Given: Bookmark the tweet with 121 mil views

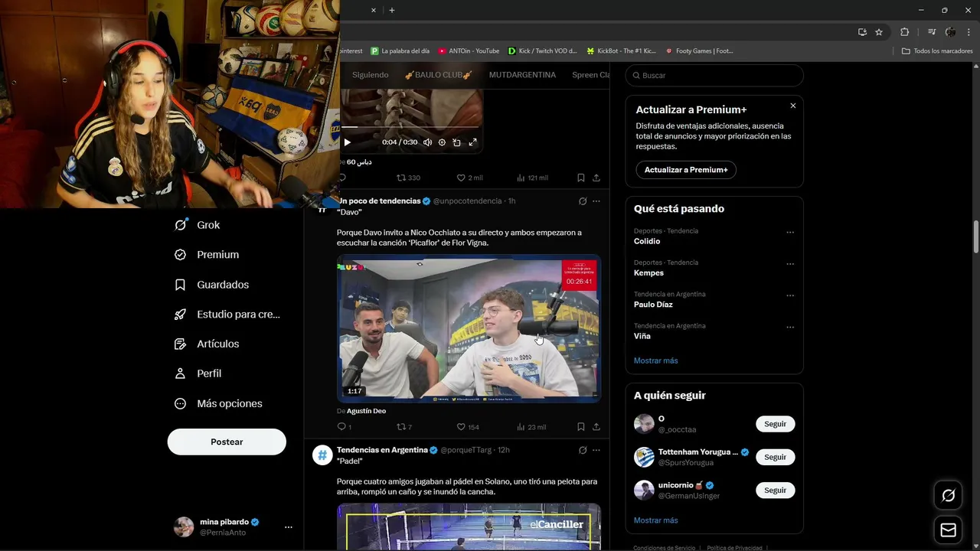Looking at the screenshot, I should click(x=581, y=178).
